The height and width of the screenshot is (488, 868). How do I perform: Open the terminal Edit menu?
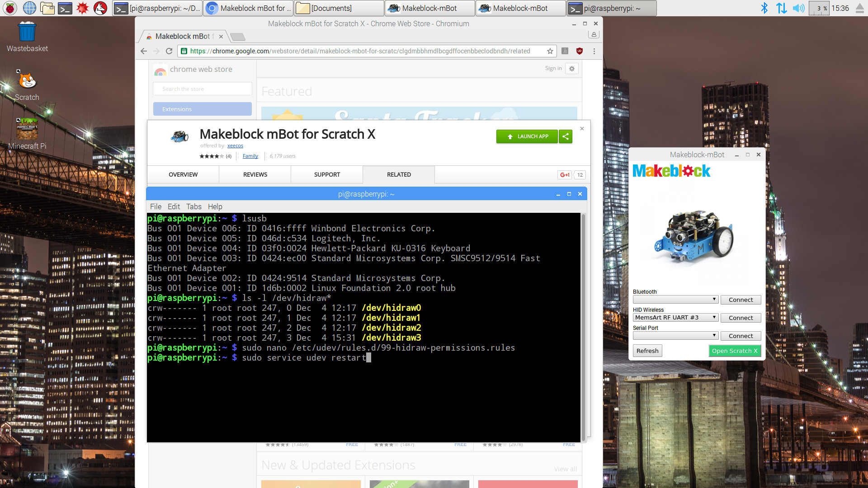(174, 206)
